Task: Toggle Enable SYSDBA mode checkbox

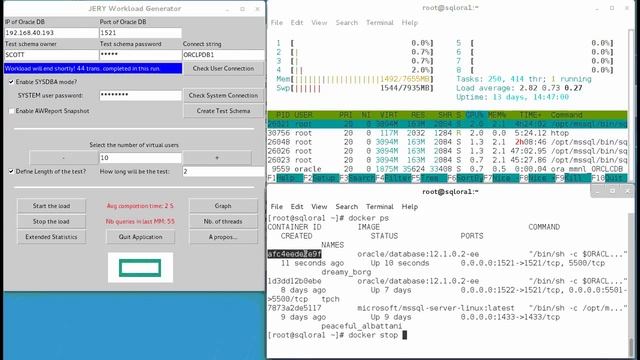Action: 11,82
